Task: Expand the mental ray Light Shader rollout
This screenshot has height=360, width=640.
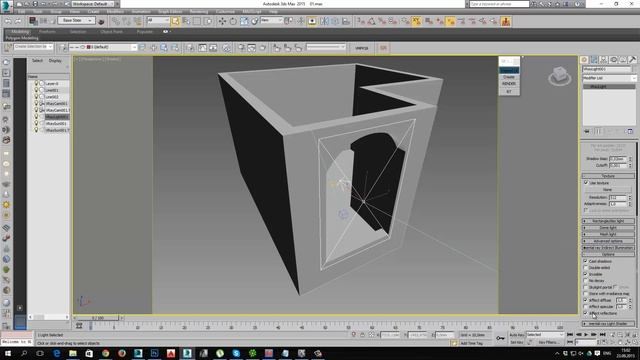Action: click(x=608, y=324)
